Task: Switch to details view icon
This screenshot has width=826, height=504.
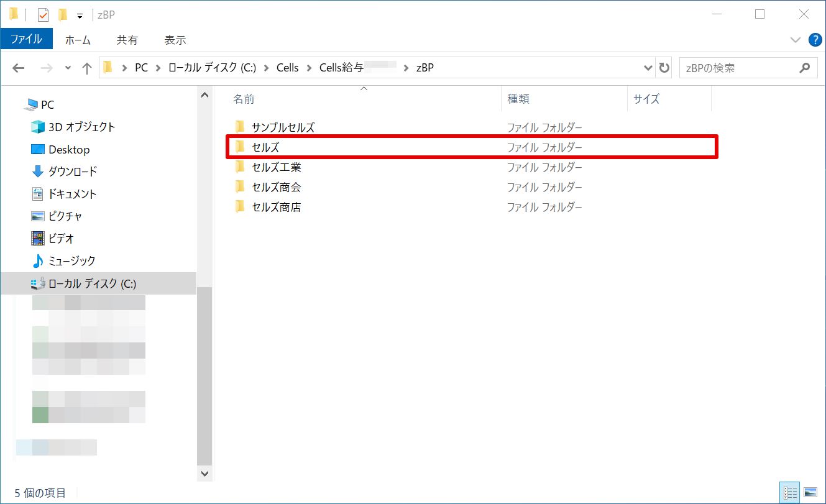Action: 791,492
